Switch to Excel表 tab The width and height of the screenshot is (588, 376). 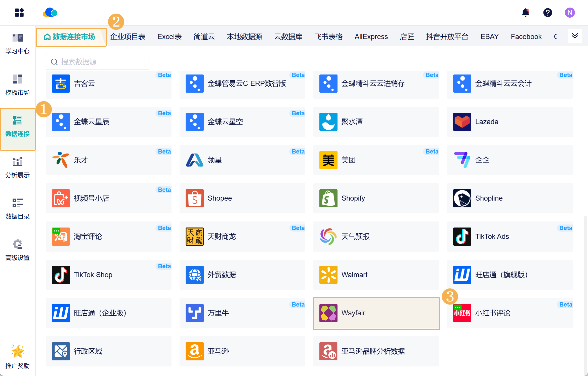point(170,37)
